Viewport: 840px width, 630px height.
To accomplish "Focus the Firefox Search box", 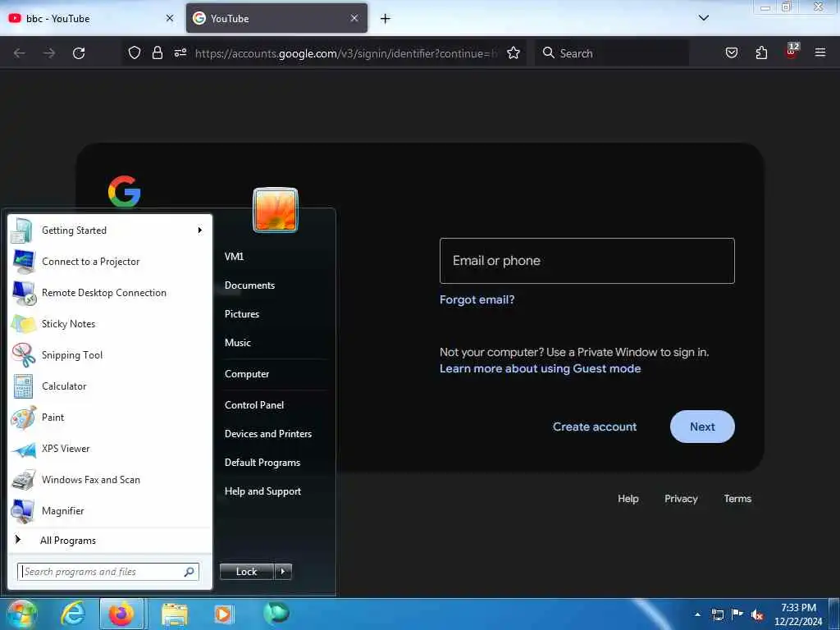I will point(612,53).
